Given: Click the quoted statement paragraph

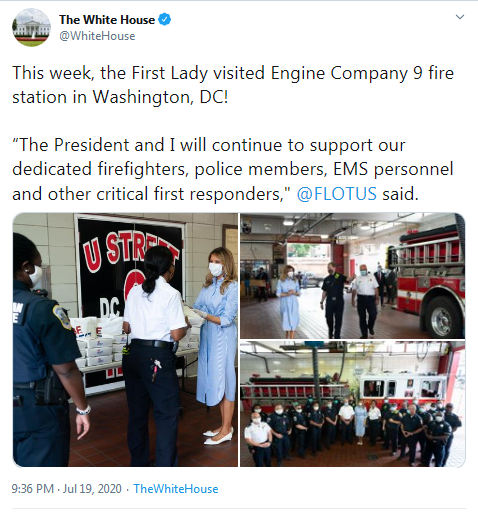Looking at the screenshot, I should coord(233,169).
